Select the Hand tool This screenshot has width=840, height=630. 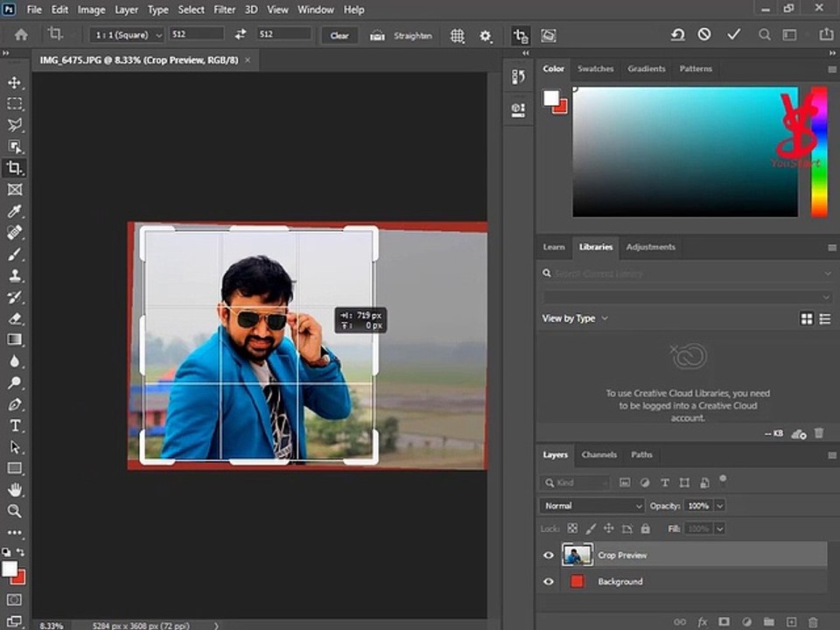coord(15,490)
